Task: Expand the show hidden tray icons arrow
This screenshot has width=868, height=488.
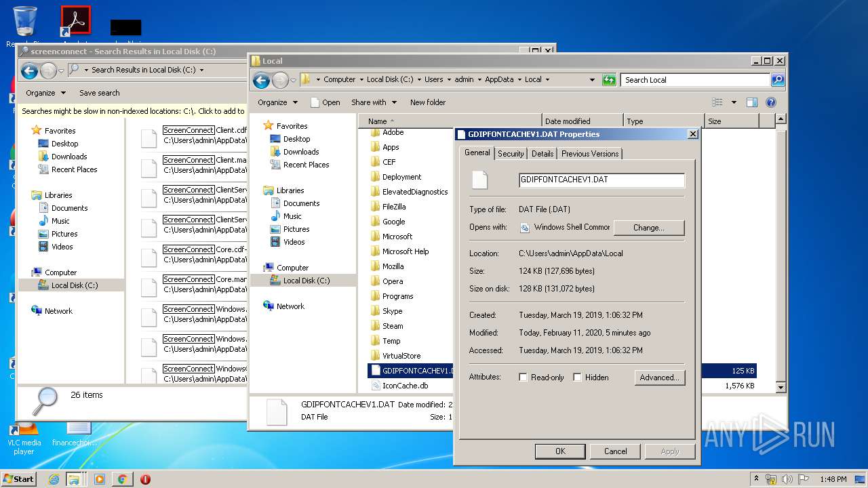Action: click(757, 479)
